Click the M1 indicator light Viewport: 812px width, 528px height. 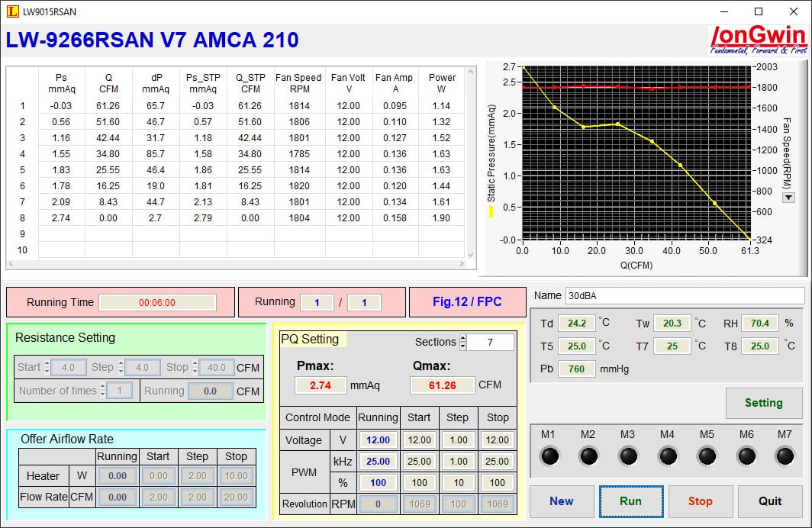coord(549,456)
